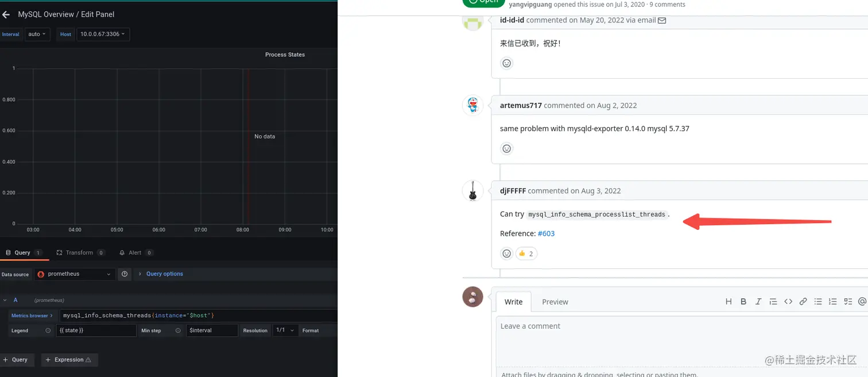Switch to the Query tab
868x377 pixels.
pos(24,253)
